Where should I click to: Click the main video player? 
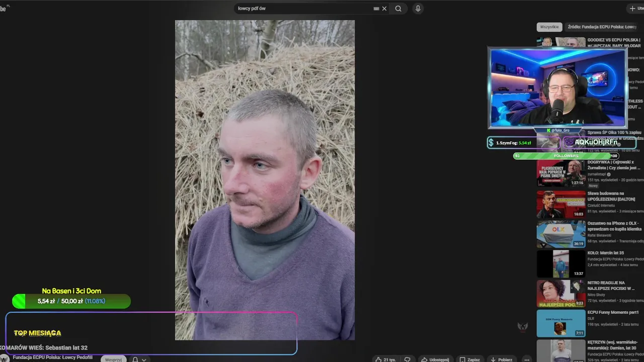(x=265, y=180)
